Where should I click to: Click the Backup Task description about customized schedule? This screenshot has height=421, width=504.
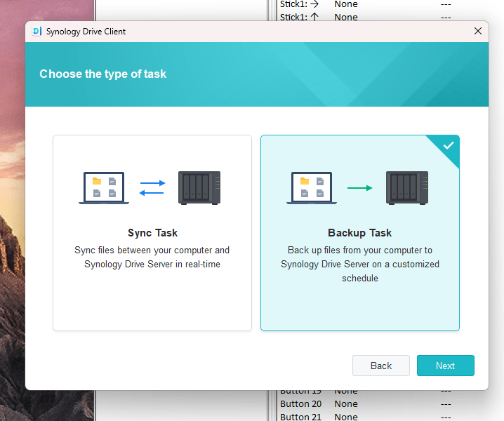point(359,264)
